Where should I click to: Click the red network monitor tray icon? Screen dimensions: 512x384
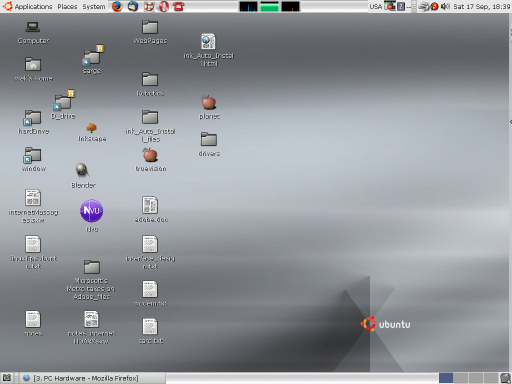tap(390, 6)
